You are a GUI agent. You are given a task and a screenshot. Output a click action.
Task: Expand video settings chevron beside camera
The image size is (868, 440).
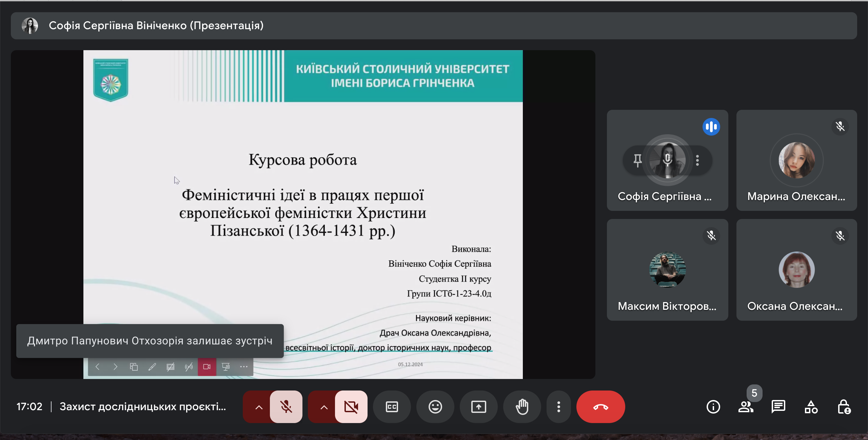pos(324,406)
